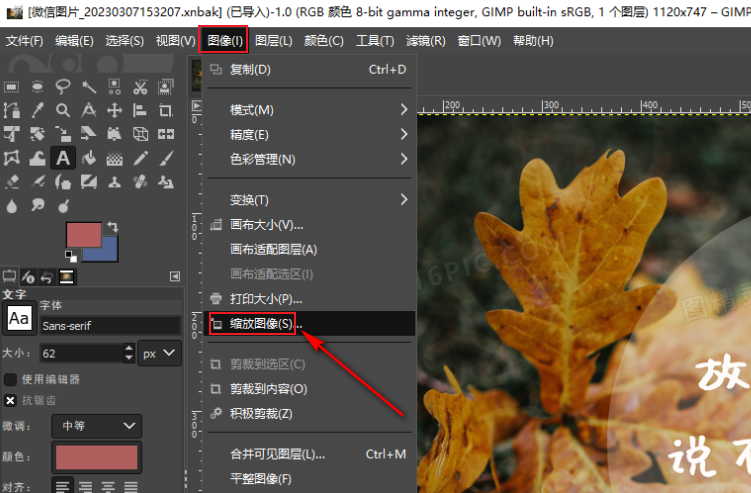Expand the 色彩管理(N) submenu
Screen dimensions: 751x493
310,160
